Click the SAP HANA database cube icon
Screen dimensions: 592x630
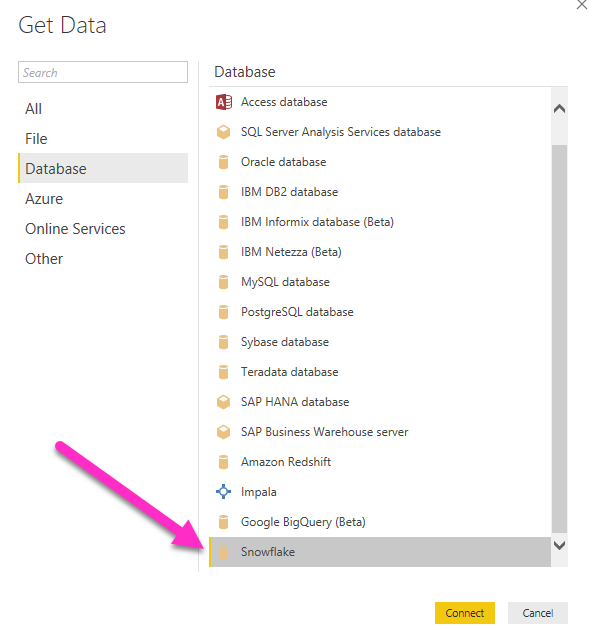[223, 402]
